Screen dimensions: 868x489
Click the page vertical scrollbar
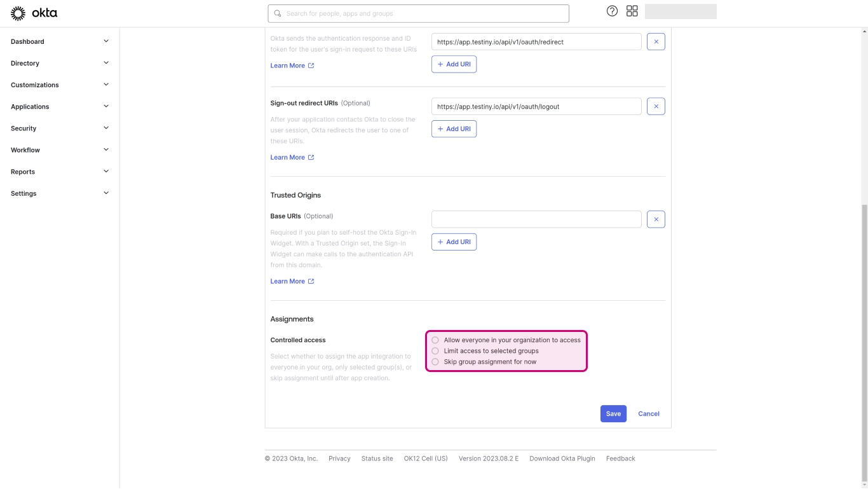click(x=864, y=343)
